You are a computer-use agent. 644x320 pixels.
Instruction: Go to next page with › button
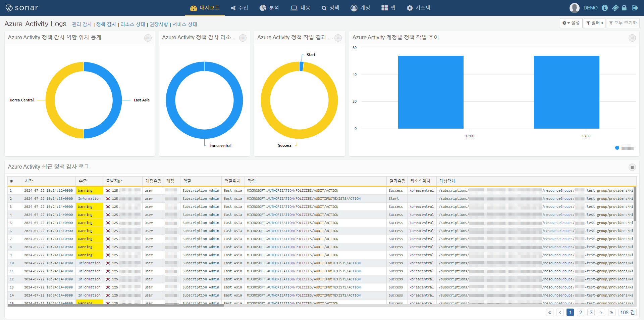pos(601,312)
